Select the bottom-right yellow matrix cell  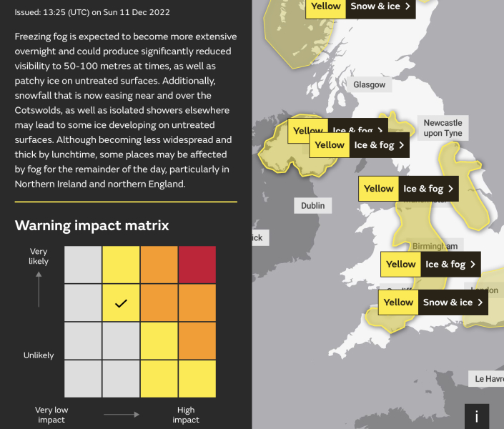point(197,379)
